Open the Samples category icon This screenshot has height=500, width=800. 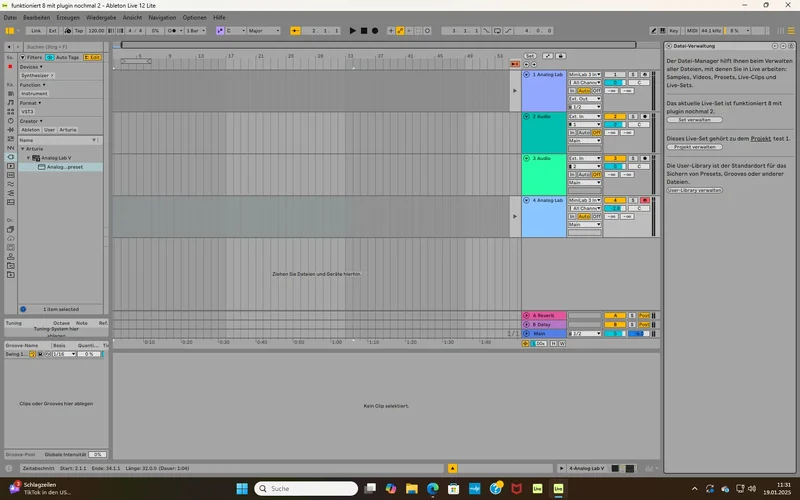[x=10, y=175]
